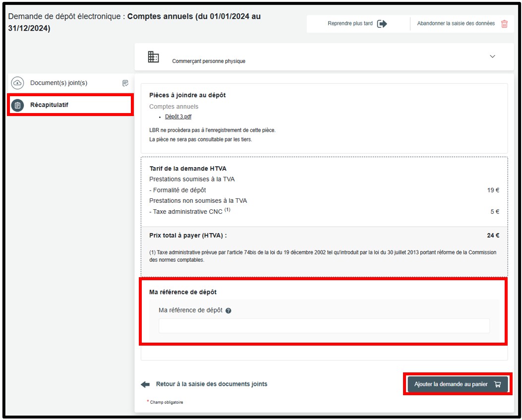Click the red trash bin icon
Screen dimensions: 522x420
coord(504,24)
